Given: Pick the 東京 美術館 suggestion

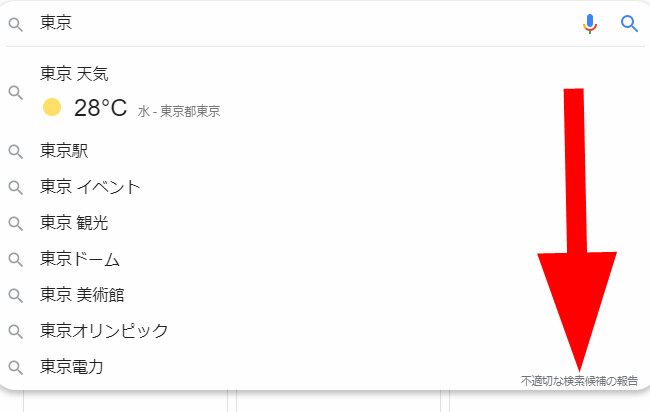Looking at the screenshot, I should (82, 295).
